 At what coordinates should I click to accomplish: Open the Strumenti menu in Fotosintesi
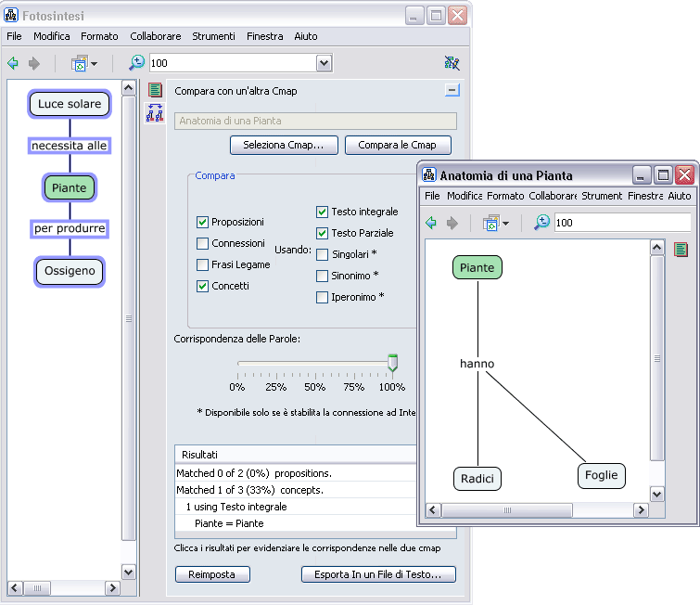click(x=213, y=36)
